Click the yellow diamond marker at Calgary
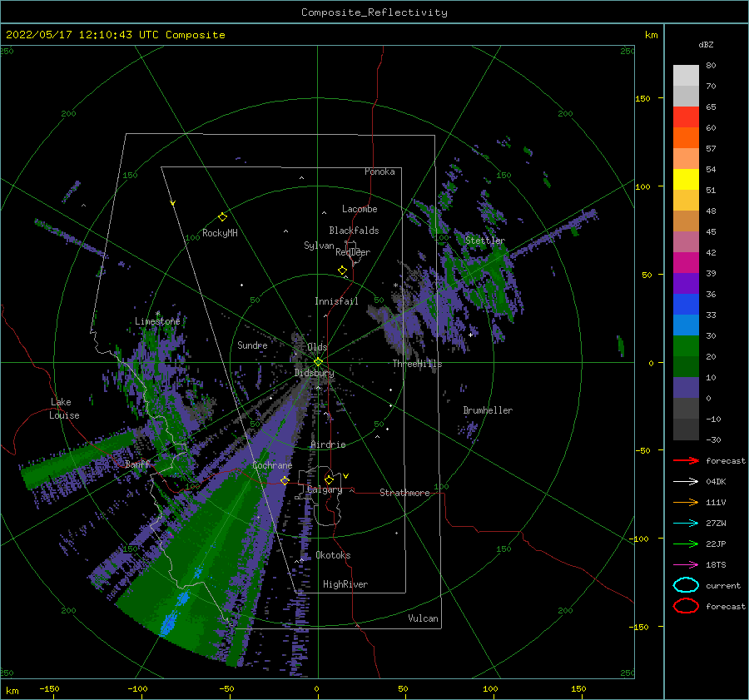The height and width of the screenshot is (700, 749). point(329,479)
